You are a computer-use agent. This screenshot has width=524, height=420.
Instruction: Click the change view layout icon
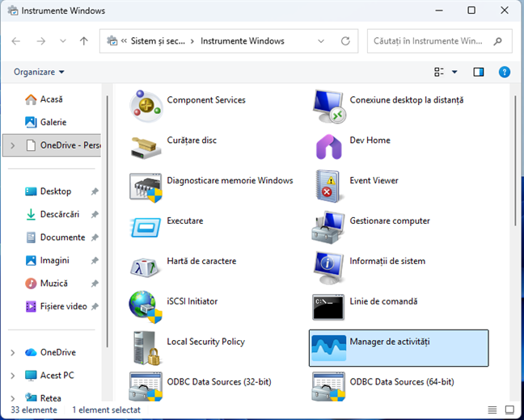tap(439, 72)
